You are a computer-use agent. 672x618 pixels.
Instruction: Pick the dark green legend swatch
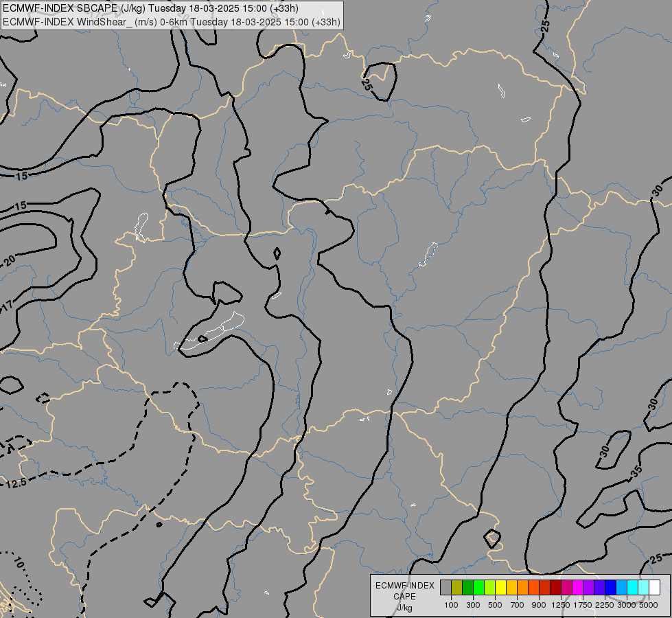pyautogui.click(x=468, y=587)
